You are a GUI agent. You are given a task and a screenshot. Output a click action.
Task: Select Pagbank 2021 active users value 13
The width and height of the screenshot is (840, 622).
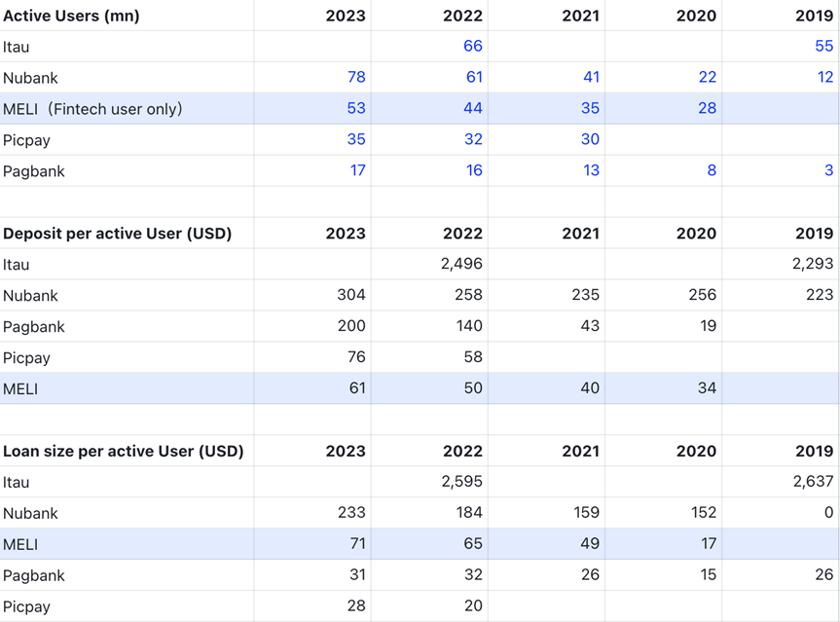[x=592, y=170]
